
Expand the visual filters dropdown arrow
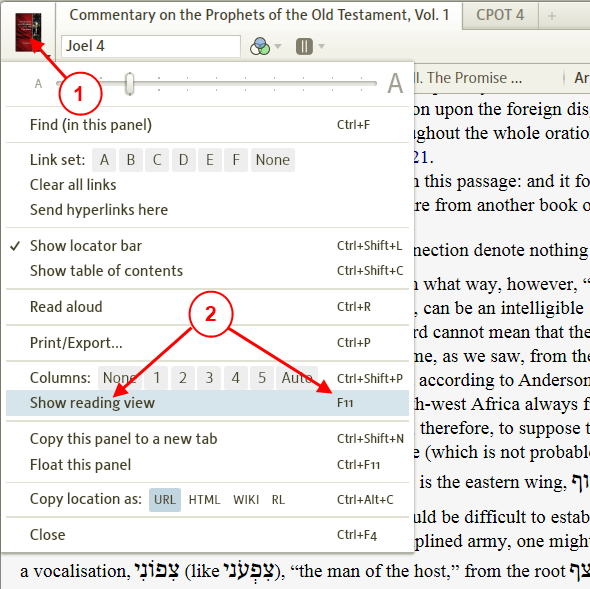pos(278,46)
